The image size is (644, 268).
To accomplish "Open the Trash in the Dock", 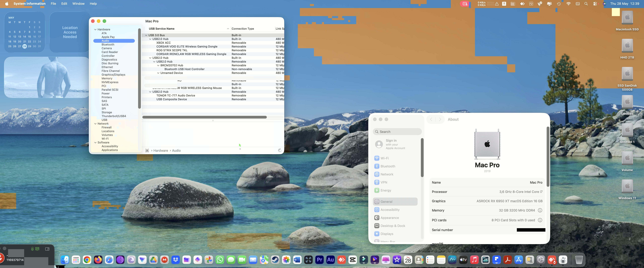I will click(579, 260).
